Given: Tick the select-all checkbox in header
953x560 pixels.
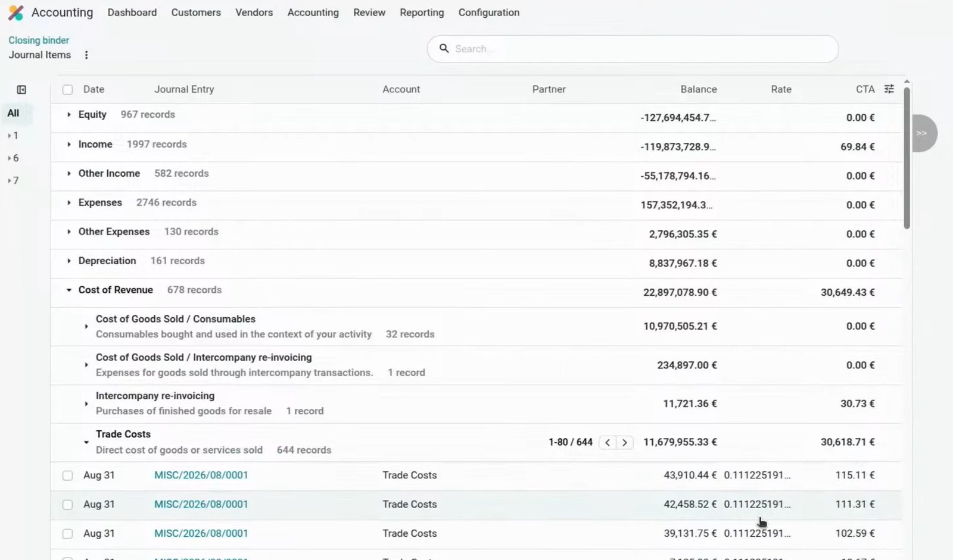Looking at the screenshot, I should [x=68, y=90].
